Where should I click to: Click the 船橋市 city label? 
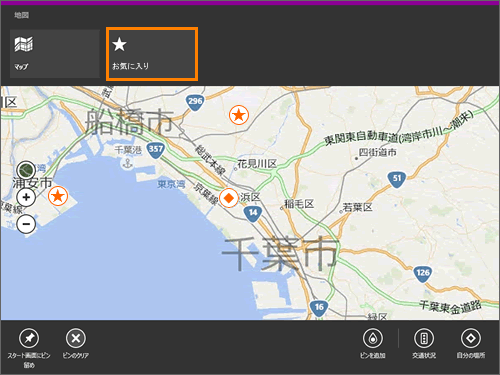point(129,122)
